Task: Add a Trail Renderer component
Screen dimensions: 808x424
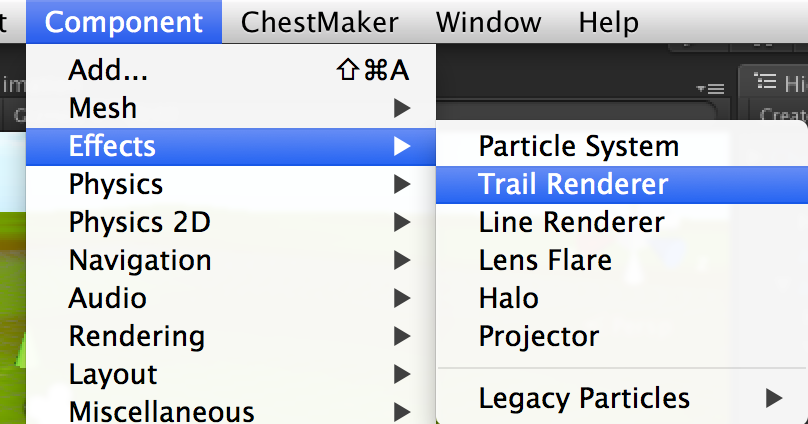Action: [x=622, y=185]
